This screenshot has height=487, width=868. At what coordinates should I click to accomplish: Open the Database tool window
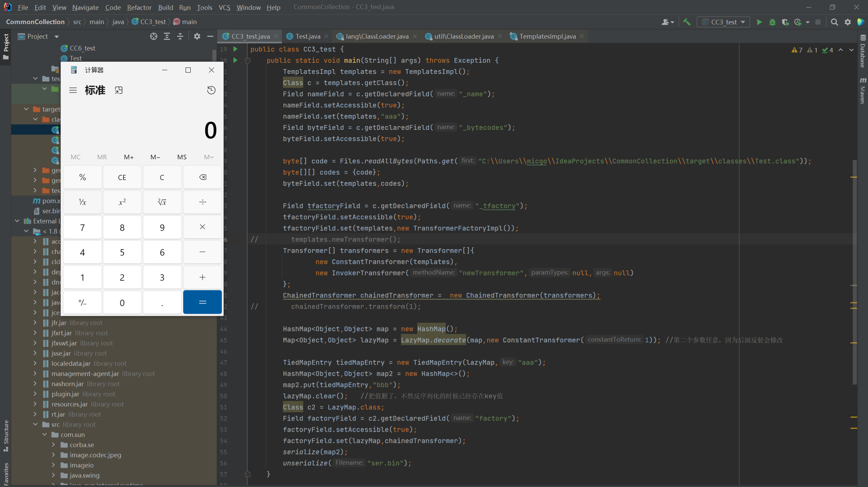(x=863, y=52)
